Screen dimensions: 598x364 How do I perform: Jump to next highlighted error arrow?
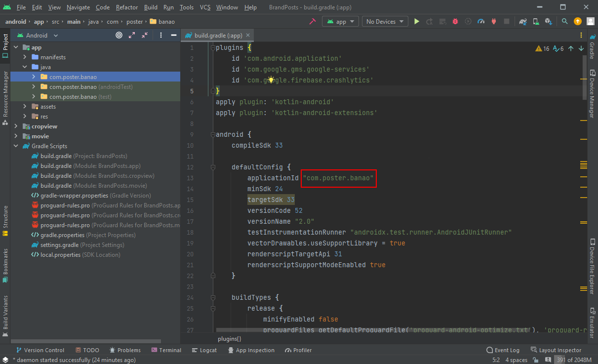coord(581,49)
